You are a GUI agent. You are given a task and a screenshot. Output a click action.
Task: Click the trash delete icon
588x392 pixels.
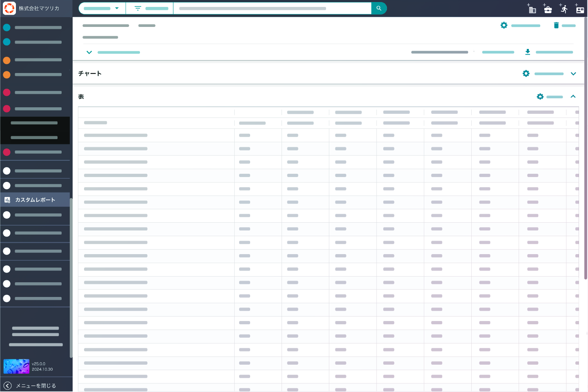[x=556, y=25]
